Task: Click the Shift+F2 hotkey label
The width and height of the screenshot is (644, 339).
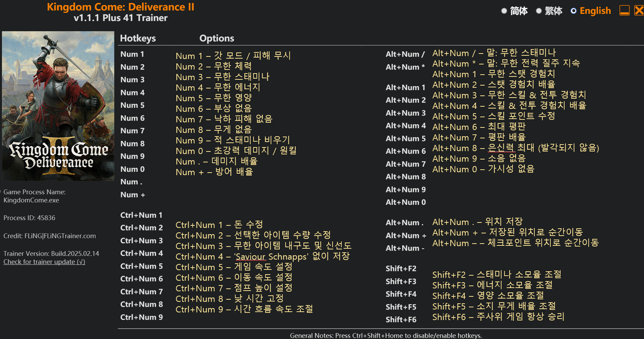Action: coord(401,269)
